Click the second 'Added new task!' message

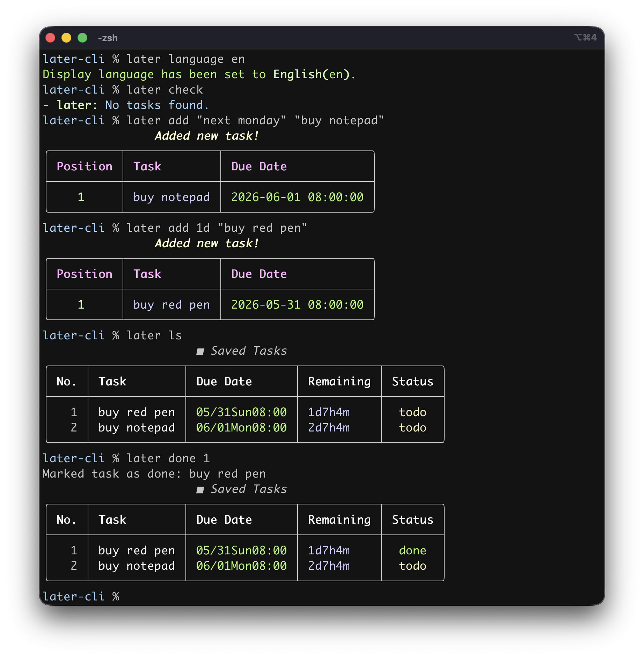[x=207, y=243]
